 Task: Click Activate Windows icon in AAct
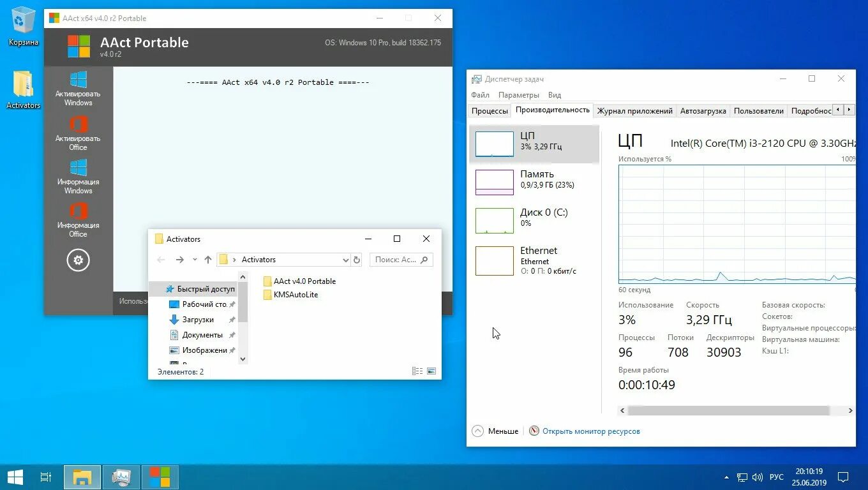tap(79, 89)
